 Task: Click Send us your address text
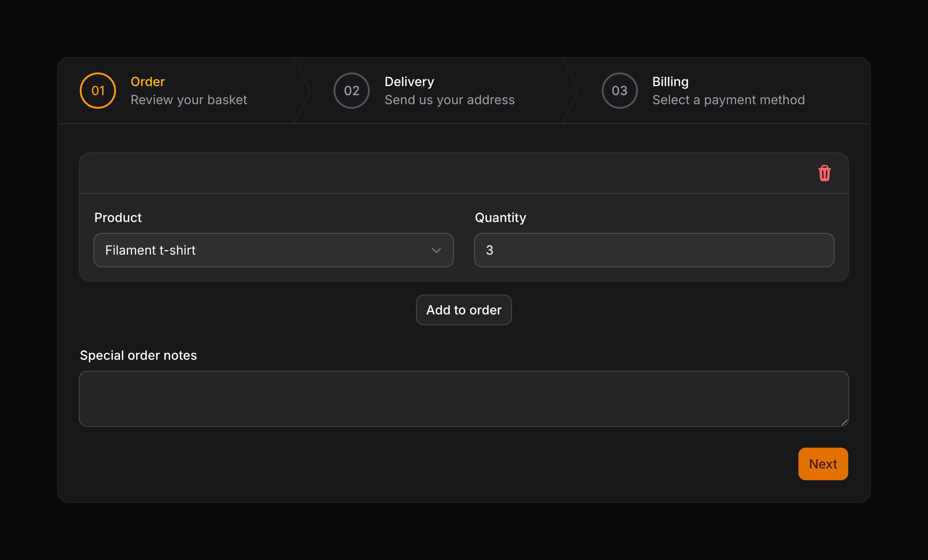pyautogui.click(x=450, y=99)
